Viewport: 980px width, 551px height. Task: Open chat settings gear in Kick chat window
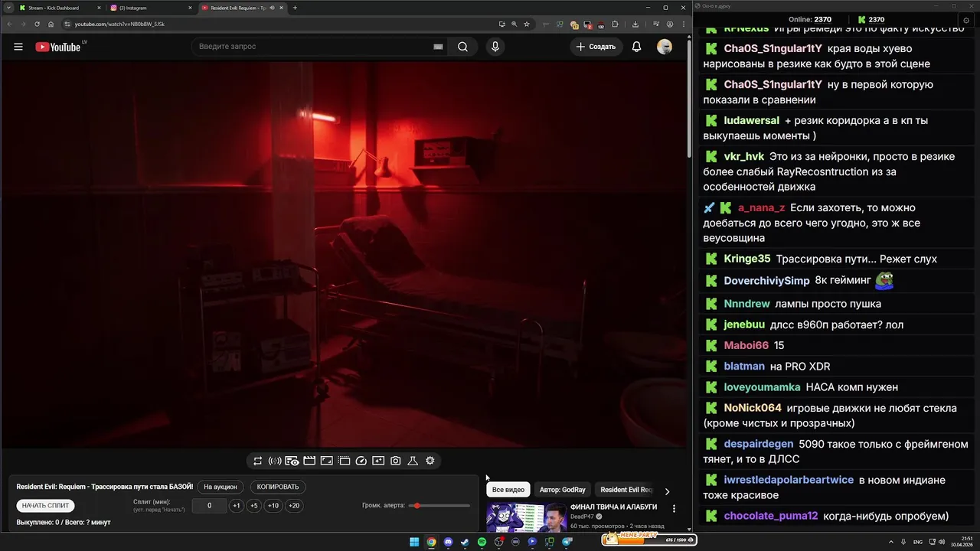(x=965, y=20)
